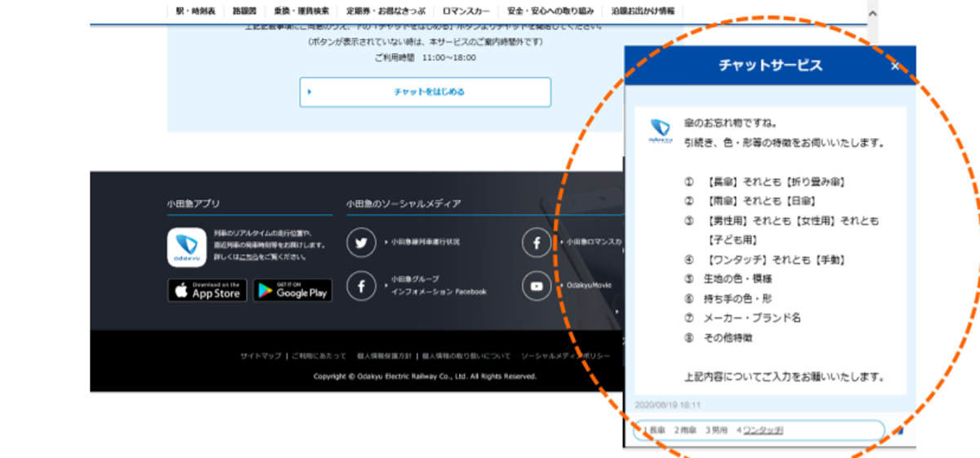Open 小田急グループ インフォメーション Facebook link
Viewport: 980px width, 458px height.
click(x=439, y=286)
